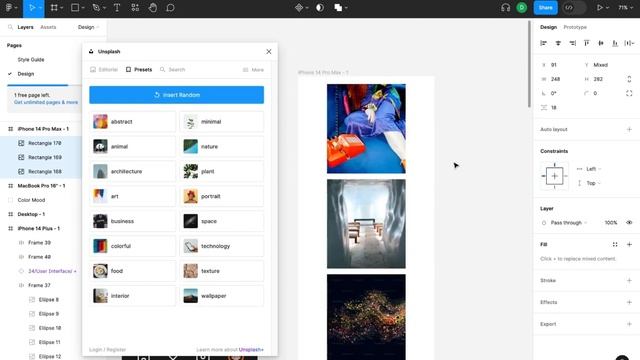This screenshot has width=640, height=360.
Task: Open Design page dropdown in layers panel
Action: 89,27
